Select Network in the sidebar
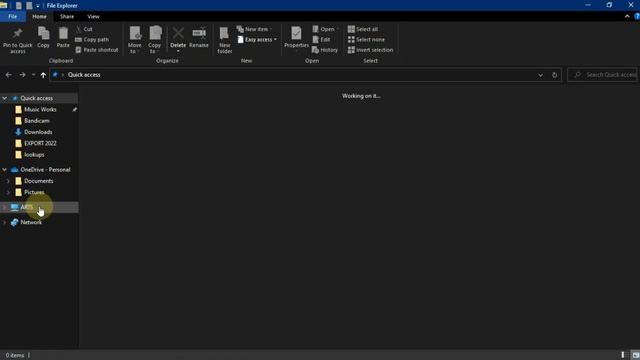Viewport: 640px width, 360px height. click(x=31, y=222)
